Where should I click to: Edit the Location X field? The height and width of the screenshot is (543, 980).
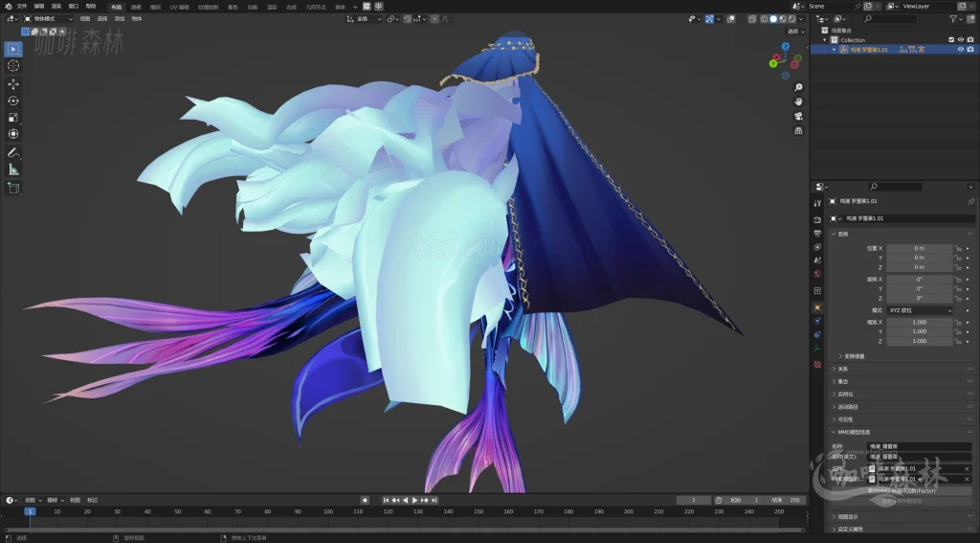coord(920,248)
